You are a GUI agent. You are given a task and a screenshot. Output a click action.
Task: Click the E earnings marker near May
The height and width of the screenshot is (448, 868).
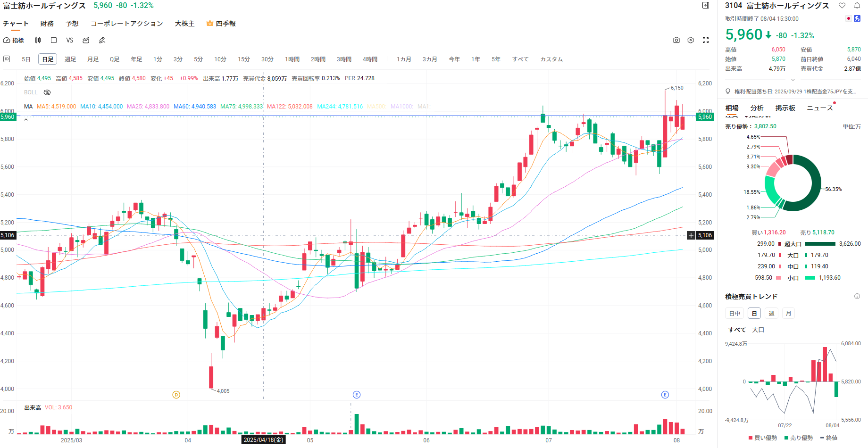click(357, 395)
